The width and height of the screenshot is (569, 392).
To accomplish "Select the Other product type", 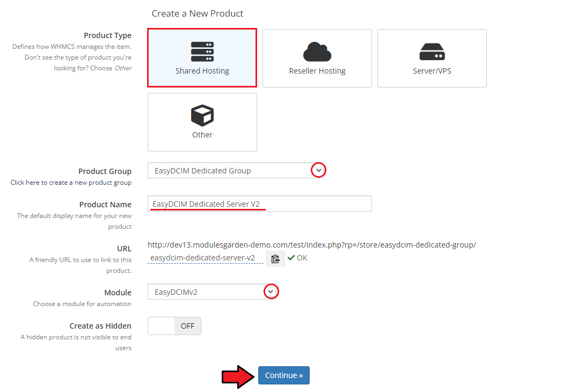I will point(202,122).
